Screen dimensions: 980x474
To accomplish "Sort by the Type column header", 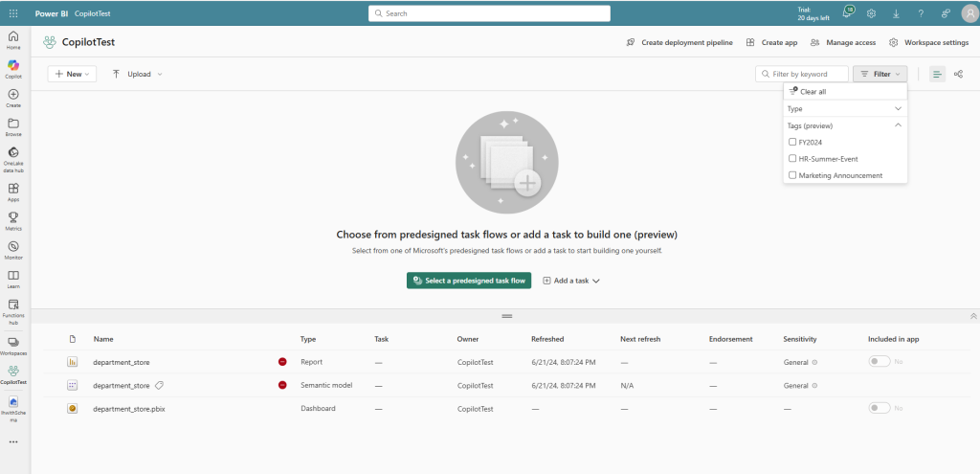I will [x=308, y=339].
